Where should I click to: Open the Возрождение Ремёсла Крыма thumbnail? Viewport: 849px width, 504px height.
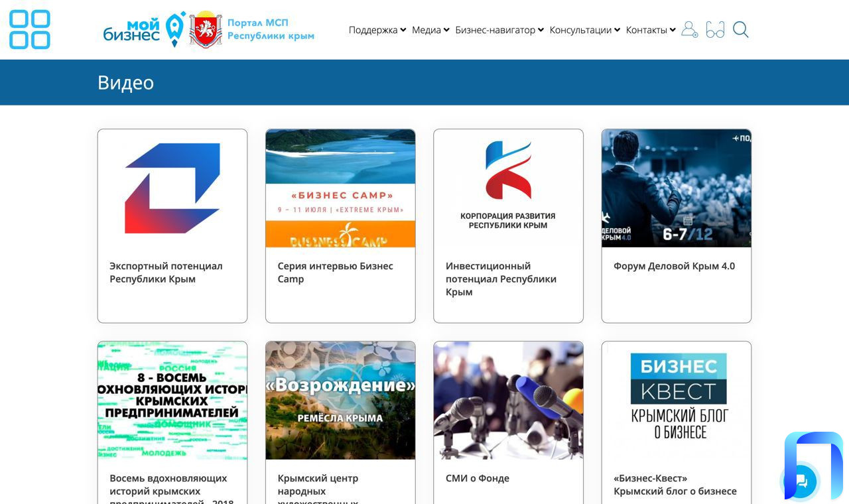click(340, 401)
